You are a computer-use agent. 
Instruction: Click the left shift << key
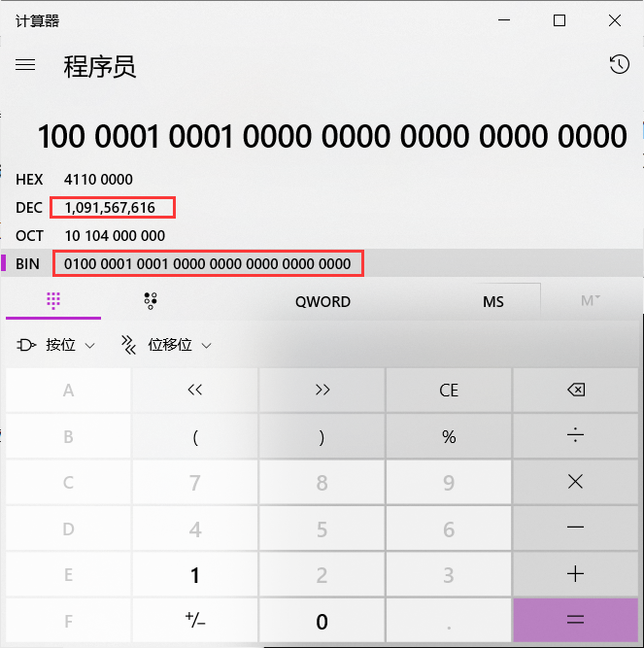pos(195,390)
